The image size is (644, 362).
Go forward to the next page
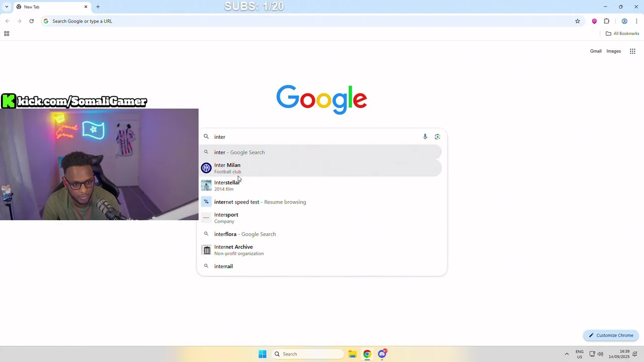click(x=19, y=21)
